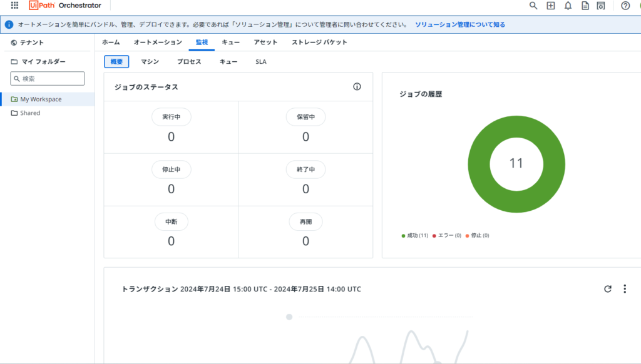Open the help question mark icon
Viewport: 641px width, 364px height.
pyautogui.click(x=625, y=6)
